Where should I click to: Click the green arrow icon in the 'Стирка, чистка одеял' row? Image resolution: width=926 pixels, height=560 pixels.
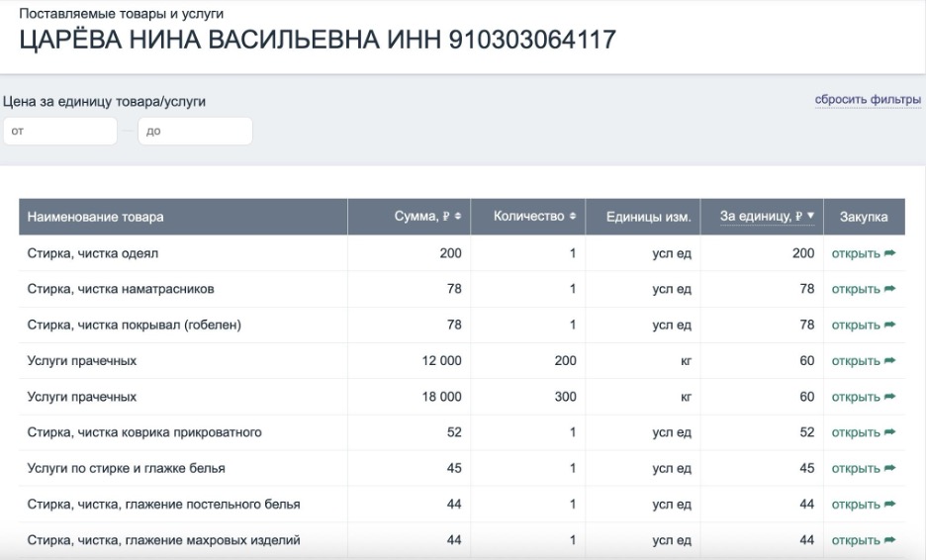tap(889, 253)
